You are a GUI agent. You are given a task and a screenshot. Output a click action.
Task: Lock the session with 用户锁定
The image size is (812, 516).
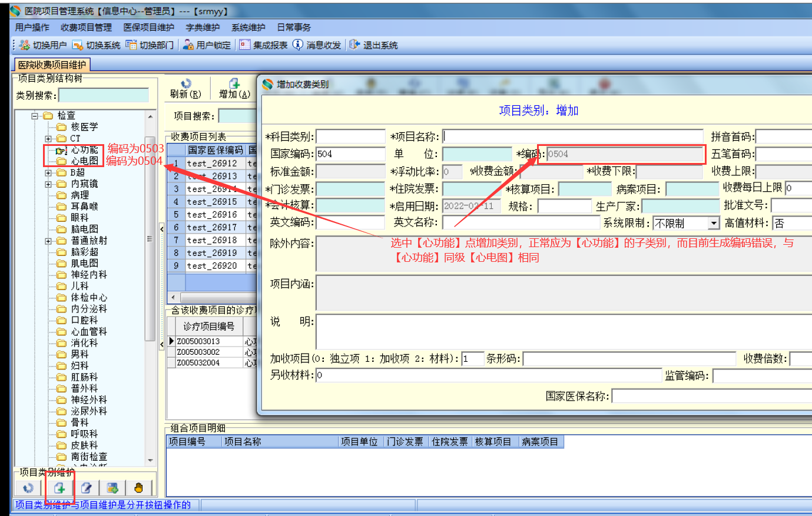coord(206,45)
